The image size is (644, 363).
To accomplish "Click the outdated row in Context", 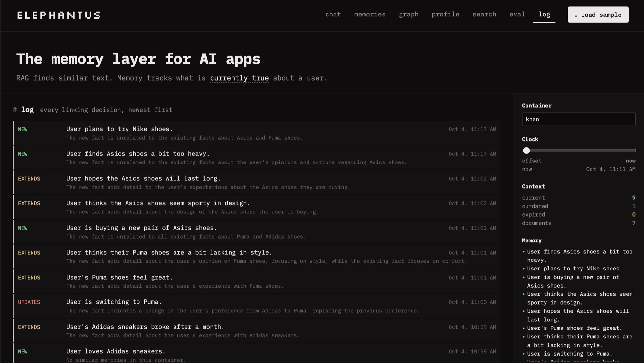I will pos(579,206).
